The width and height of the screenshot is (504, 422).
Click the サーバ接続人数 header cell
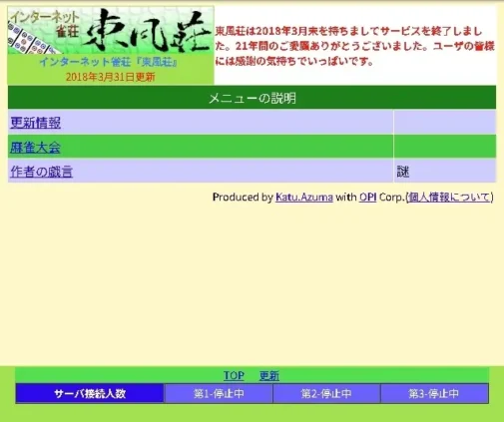[x=90, y=393]
